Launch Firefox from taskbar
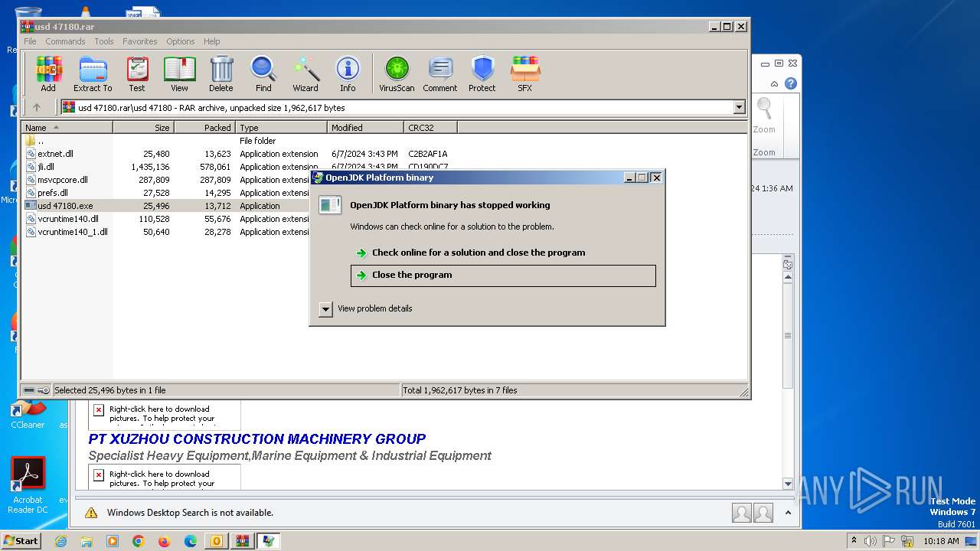 click(x=165, y=541)
